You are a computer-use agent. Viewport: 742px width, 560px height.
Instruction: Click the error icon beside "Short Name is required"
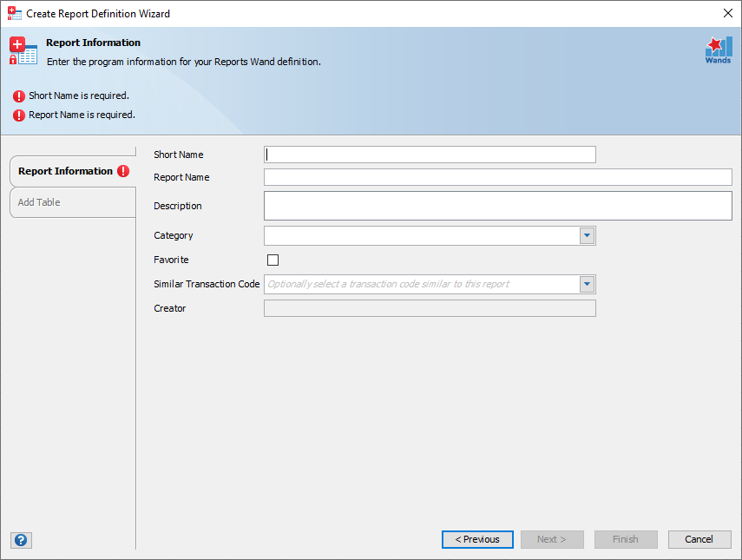click(x=19, y=96)
